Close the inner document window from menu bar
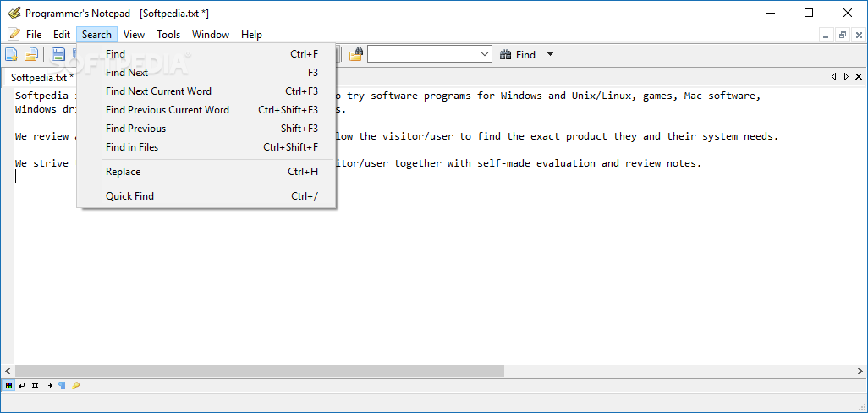Image resolution: width=868 pixels, height=413 pixels. 859,35
